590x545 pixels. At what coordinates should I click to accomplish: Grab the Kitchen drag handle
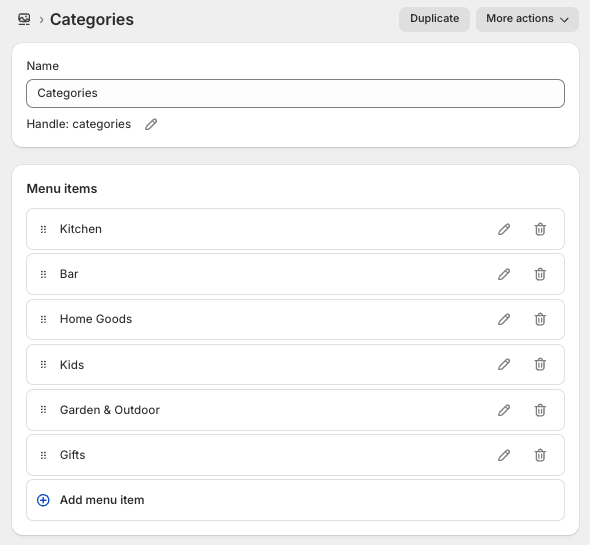(43, 229)
